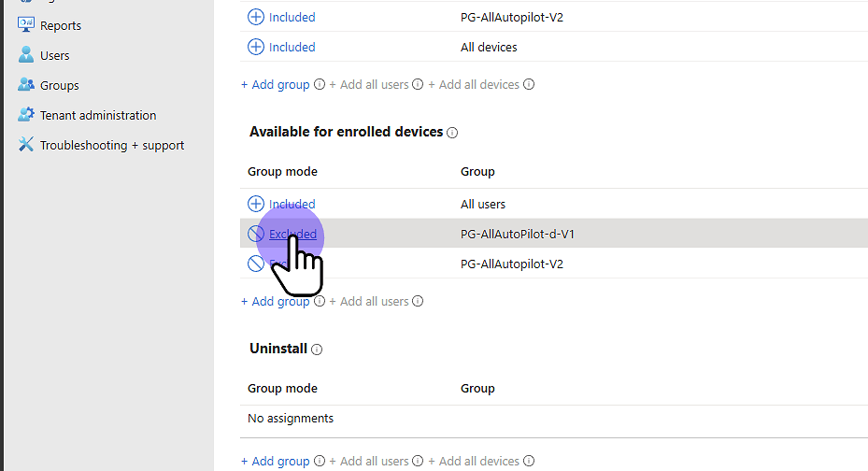Click the Tenant administration gear-person icon
The width and height of the screenshot is (868, 471).
(x=25, y=114)
